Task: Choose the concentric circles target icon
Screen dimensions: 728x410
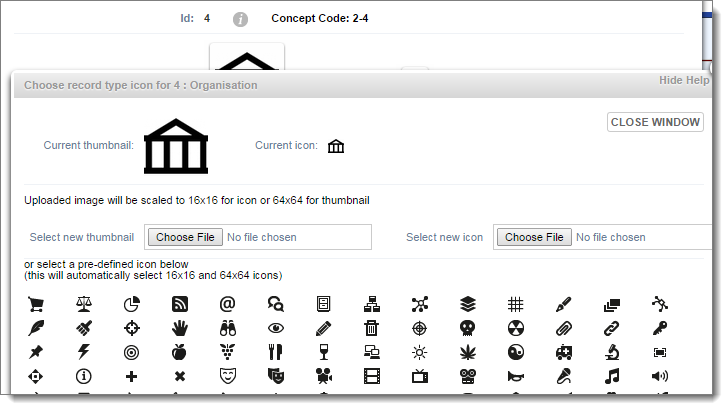Action: [x=132, y=352]
